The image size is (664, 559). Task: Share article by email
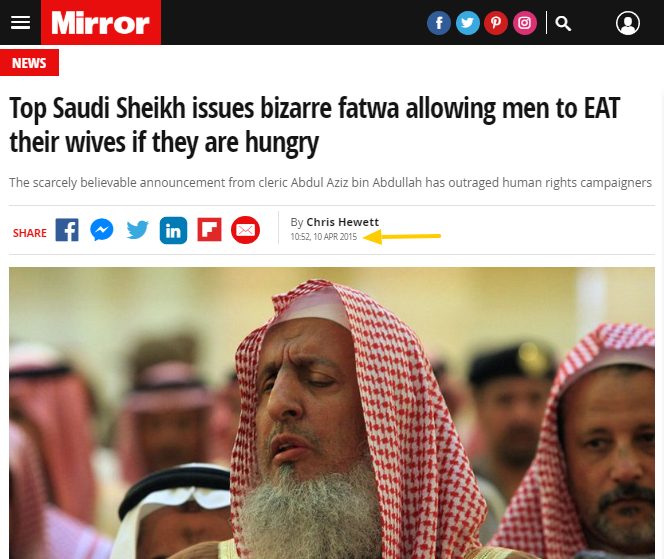click(246, 230)
